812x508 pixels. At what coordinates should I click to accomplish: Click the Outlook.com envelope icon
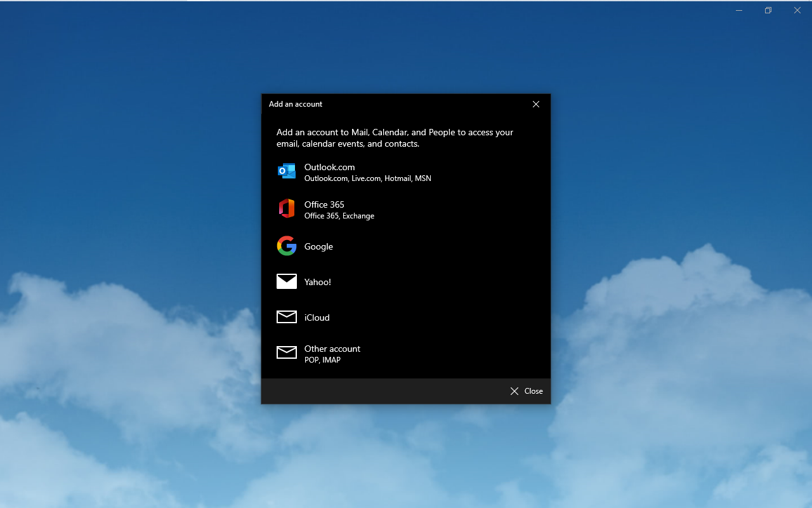[287, 171]
